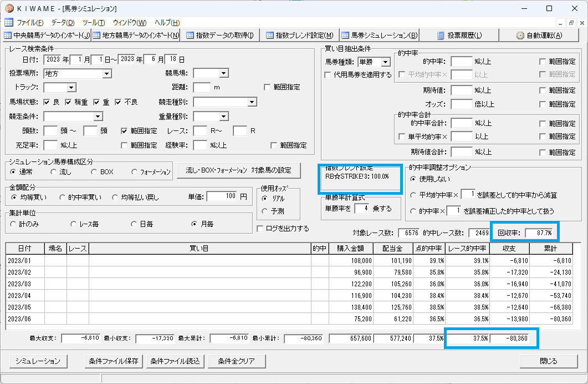Select 日毎 aggregation unit

point(134,224)
